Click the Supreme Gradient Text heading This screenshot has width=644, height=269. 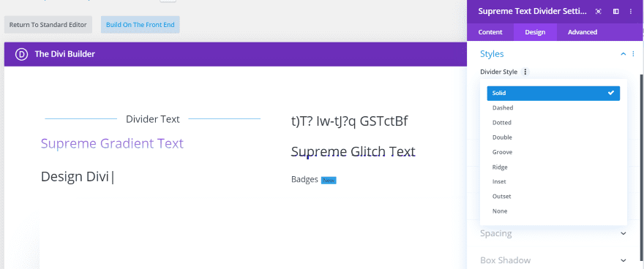click(112, 143)
